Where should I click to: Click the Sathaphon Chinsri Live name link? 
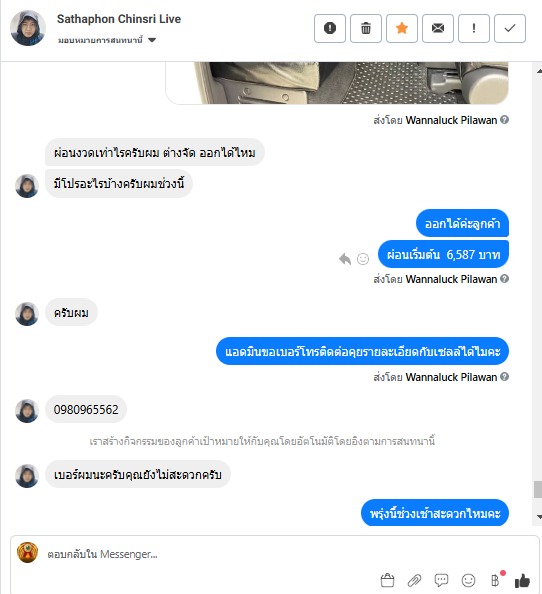119,19
